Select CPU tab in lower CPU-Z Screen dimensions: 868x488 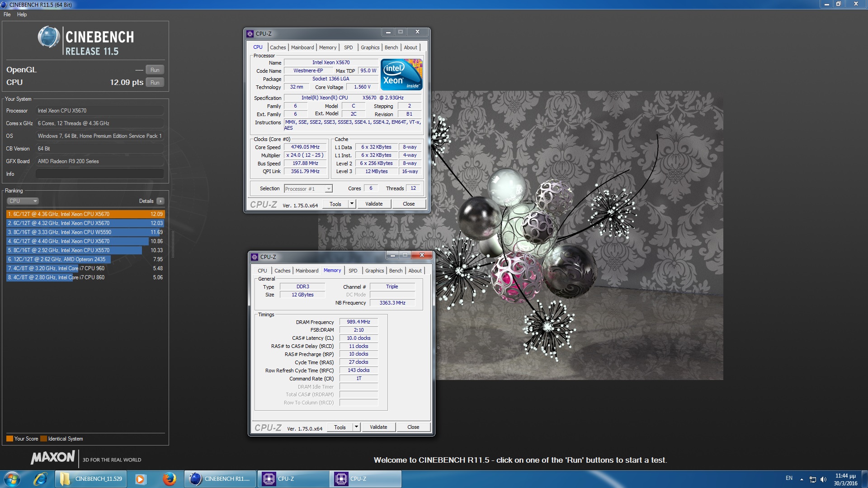click(x=262, y=271)
